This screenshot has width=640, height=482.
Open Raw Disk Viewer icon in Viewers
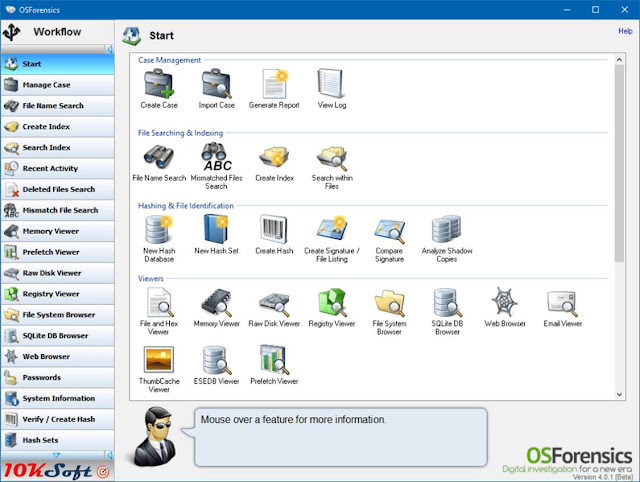click(x=274, y=304)
